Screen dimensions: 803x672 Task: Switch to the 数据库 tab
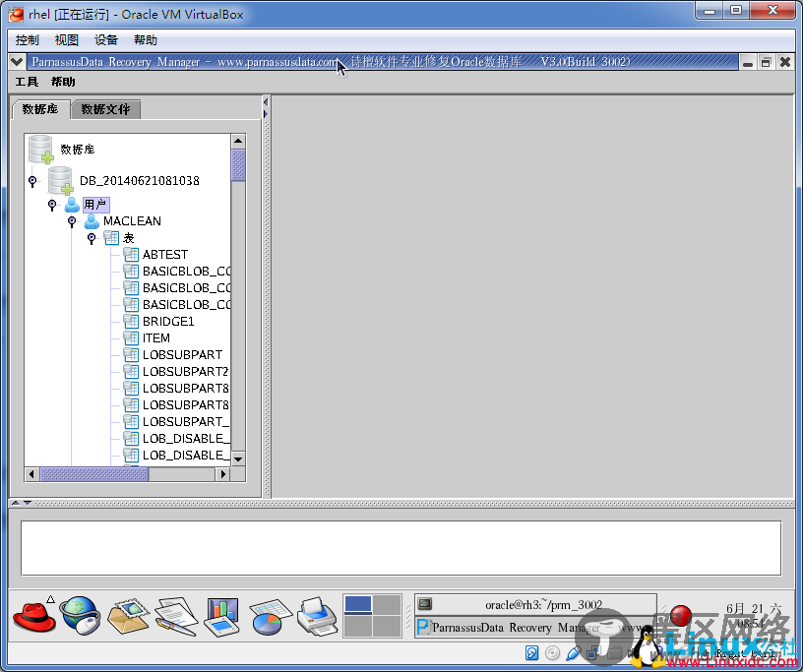[x=40, y=109]
